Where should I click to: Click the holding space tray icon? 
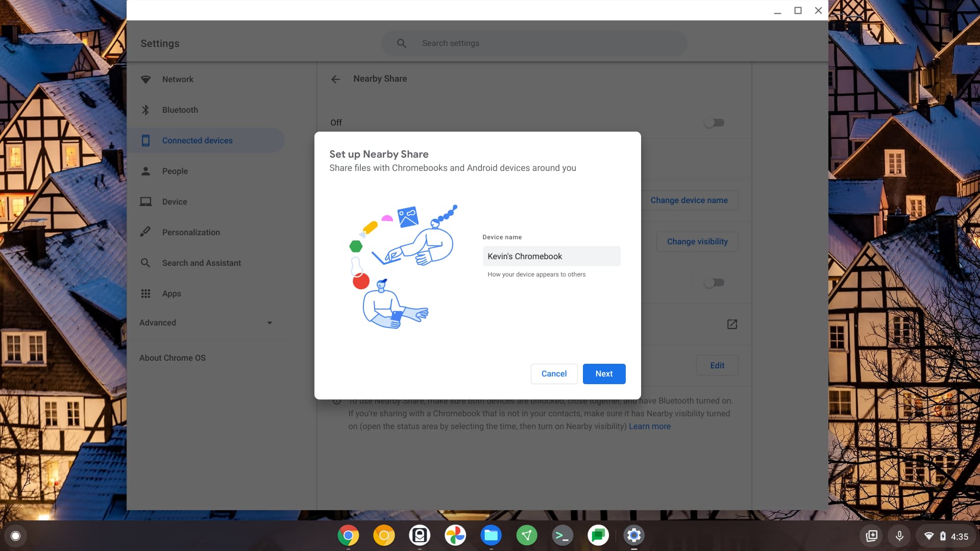coord(872,536)
